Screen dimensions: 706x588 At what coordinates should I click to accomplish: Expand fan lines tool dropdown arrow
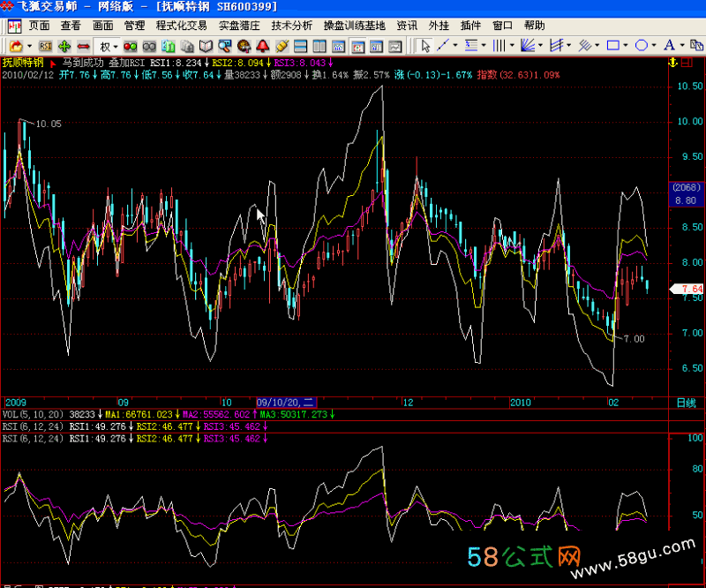tap(540, 46)
